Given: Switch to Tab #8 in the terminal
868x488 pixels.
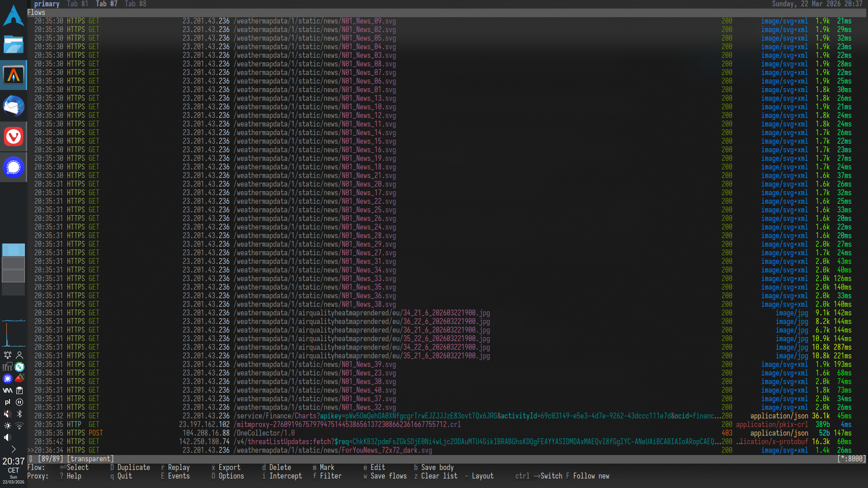Looking at the screenshot, I should point(135,4).
